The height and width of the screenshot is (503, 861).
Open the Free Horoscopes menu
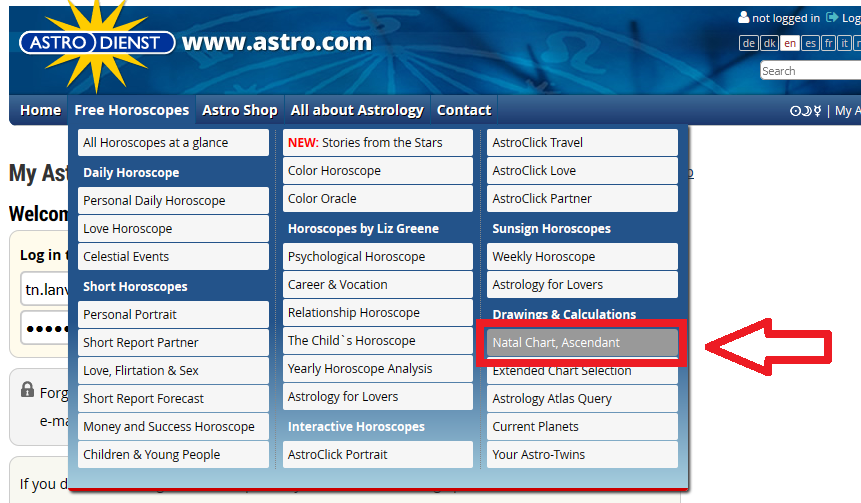(132, 110)
